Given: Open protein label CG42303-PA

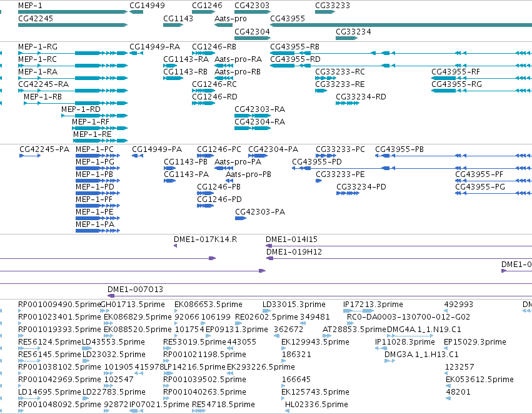Looking at the screenshot, I should [x=260, y=212].
